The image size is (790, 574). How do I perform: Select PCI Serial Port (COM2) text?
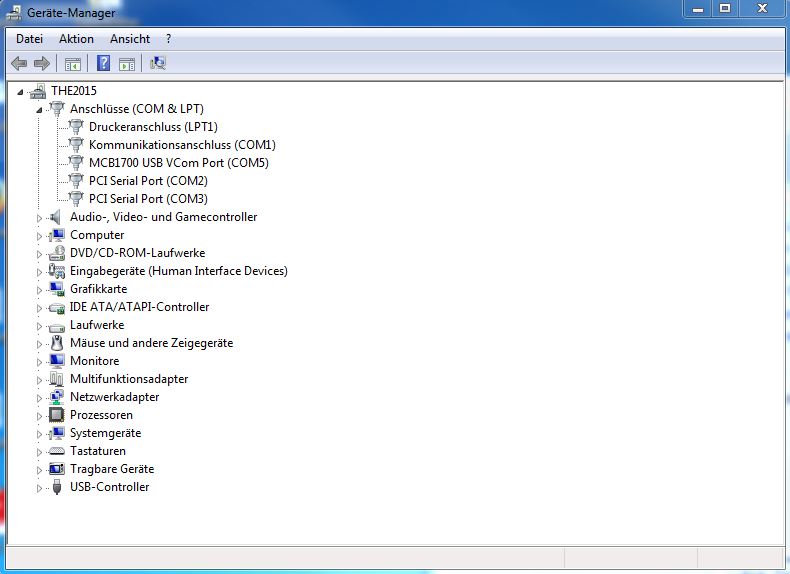click(x=148, y=181)
